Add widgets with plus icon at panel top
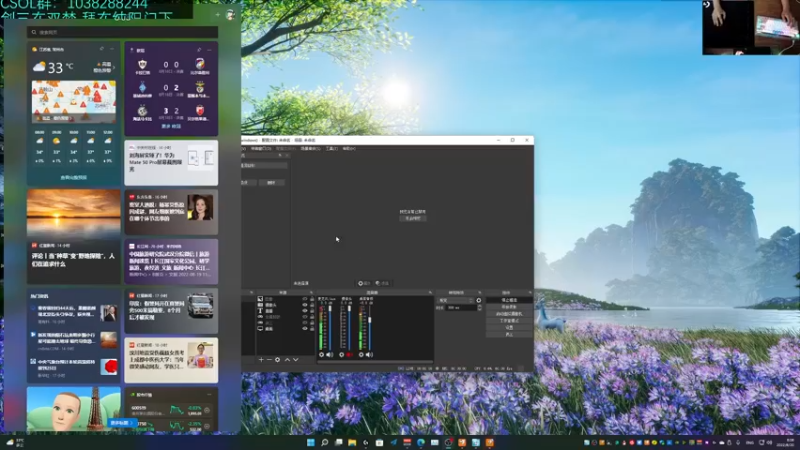This screenshot has width=800, height=450. coord(218,15)
